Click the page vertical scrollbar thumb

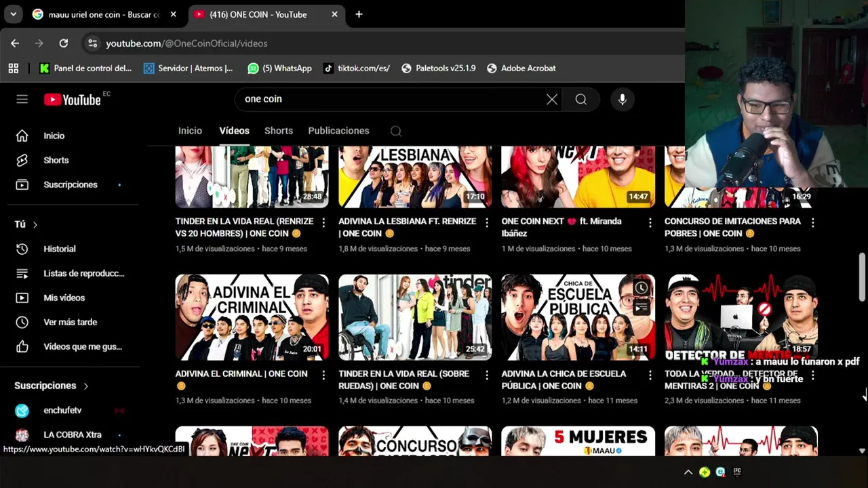pyautogui.click(x=862, y=277)
